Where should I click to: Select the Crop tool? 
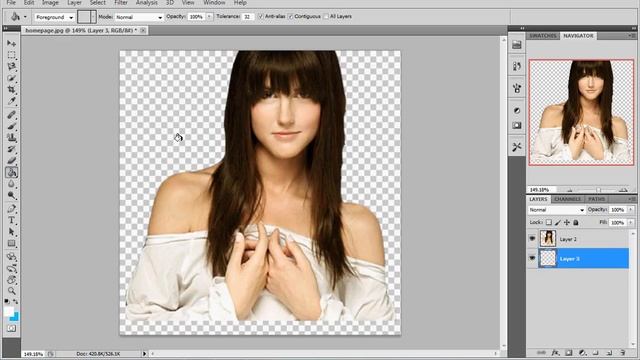[x=11, y=89]
